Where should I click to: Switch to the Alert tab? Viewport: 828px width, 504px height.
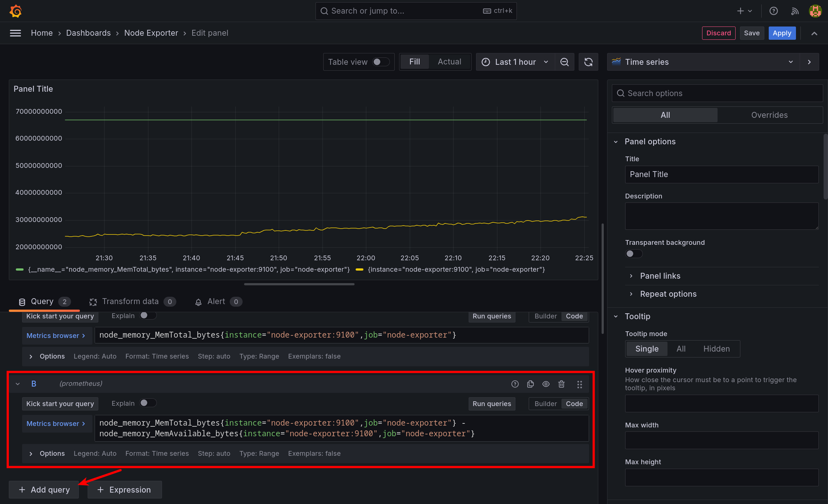218,302
